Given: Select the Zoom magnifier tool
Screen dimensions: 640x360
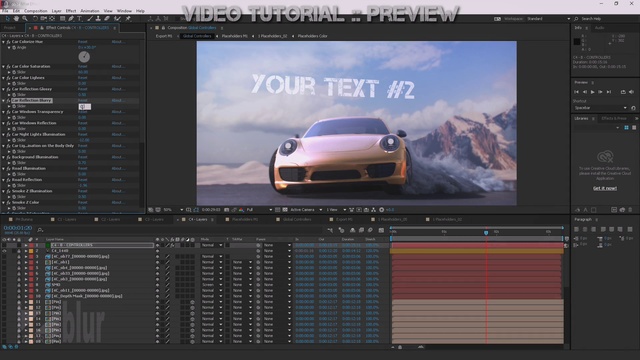Looking at the screenshot, I should click(x=25, y=18).
